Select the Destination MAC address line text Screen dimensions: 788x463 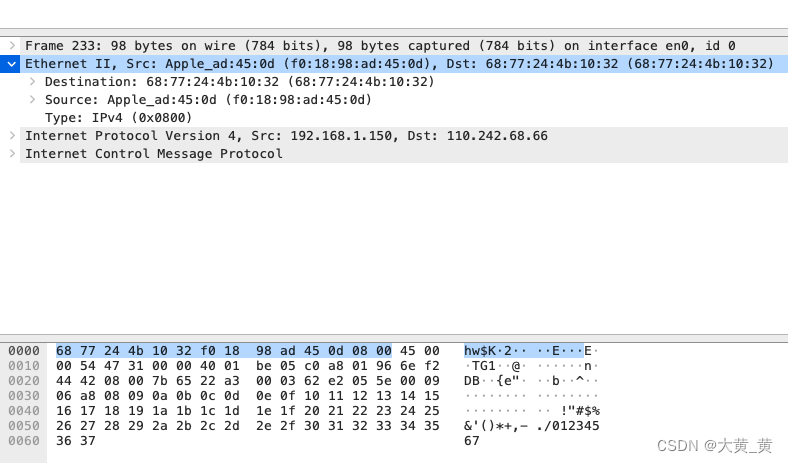click(240, 81)
